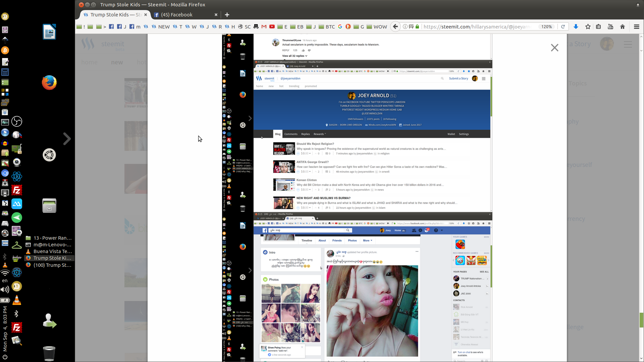The height and width of the screenshot is (362, 644).
Task: Close the image lightbox with the X
Action: pyautogui.click(x=554, y=48)
